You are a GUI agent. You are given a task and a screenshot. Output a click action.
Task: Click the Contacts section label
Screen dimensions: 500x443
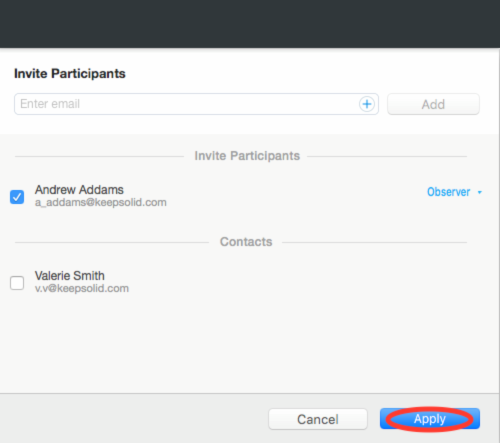point(246,242)
